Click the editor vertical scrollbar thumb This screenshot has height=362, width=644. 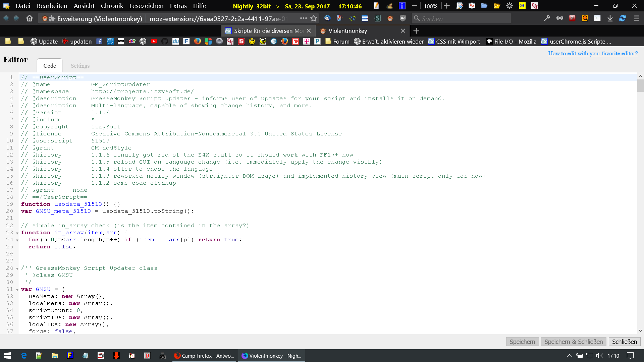(x=640, y=85)
